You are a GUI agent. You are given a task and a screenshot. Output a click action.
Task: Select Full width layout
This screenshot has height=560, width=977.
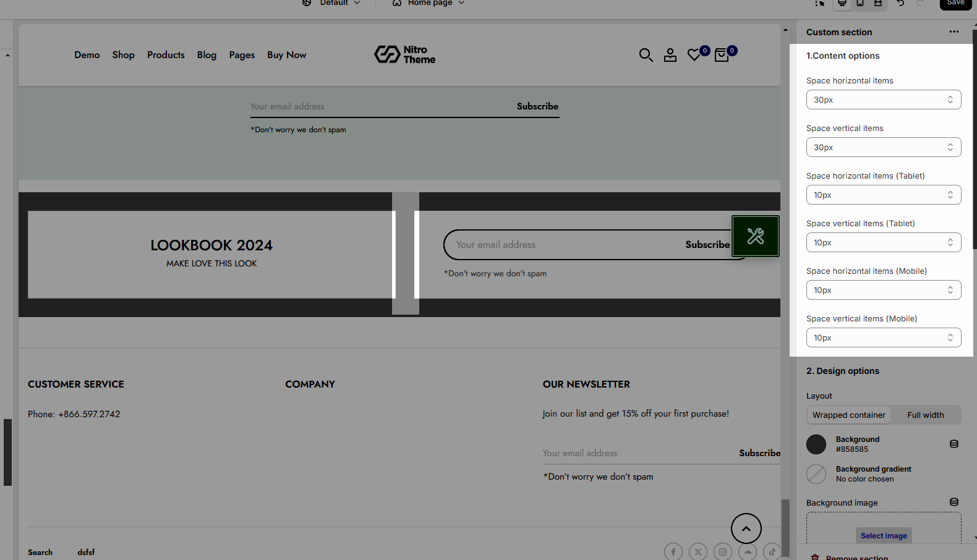coord(926,415)
